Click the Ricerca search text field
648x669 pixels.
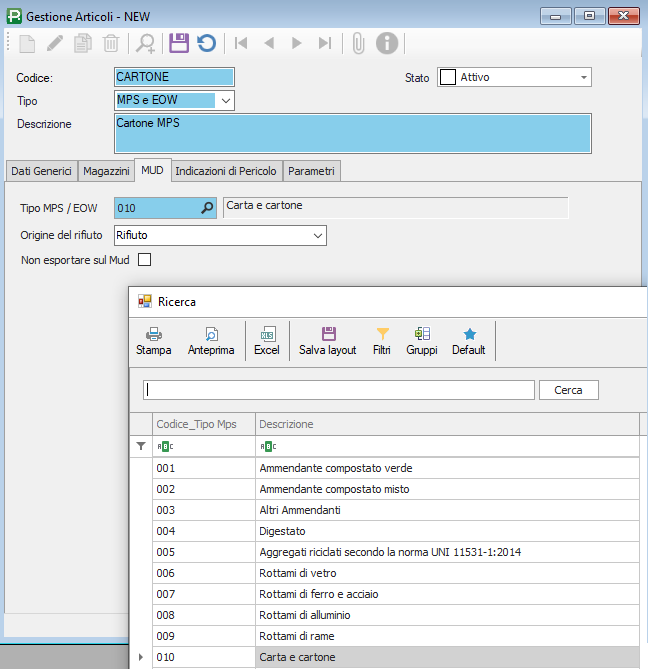point(339,390)
